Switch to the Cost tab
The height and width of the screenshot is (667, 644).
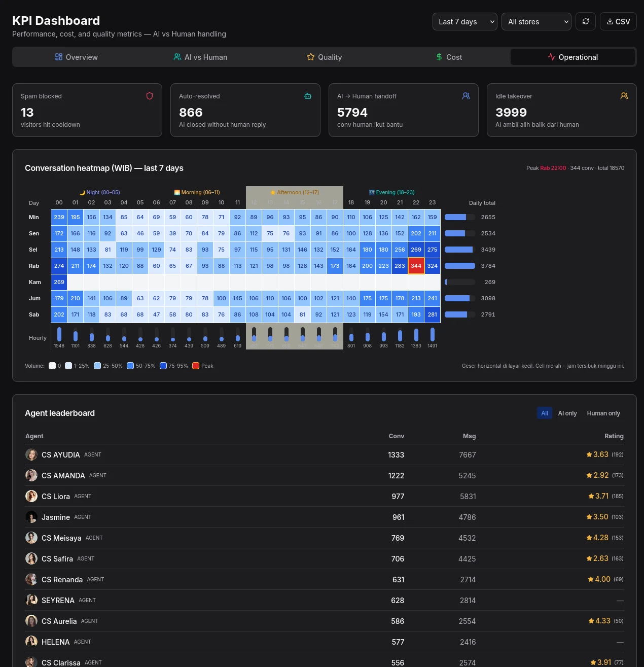coord(449,57)
